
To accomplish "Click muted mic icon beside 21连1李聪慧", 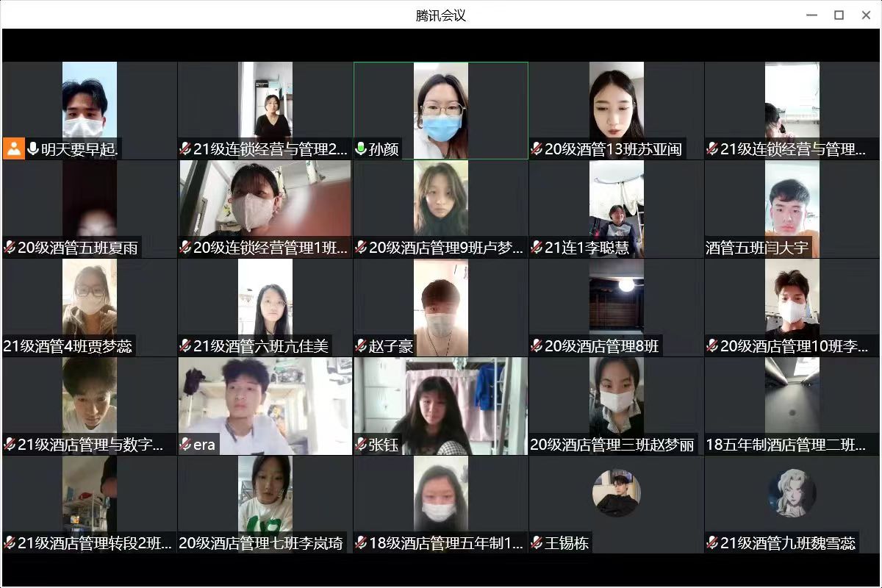I will (x=537, y=248).
